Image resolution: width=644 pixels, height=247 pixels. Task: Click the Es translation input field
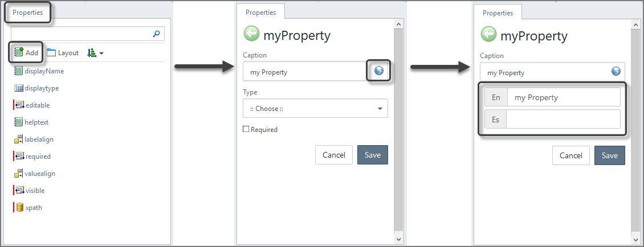pyautogui.click(x=563, y=120)
